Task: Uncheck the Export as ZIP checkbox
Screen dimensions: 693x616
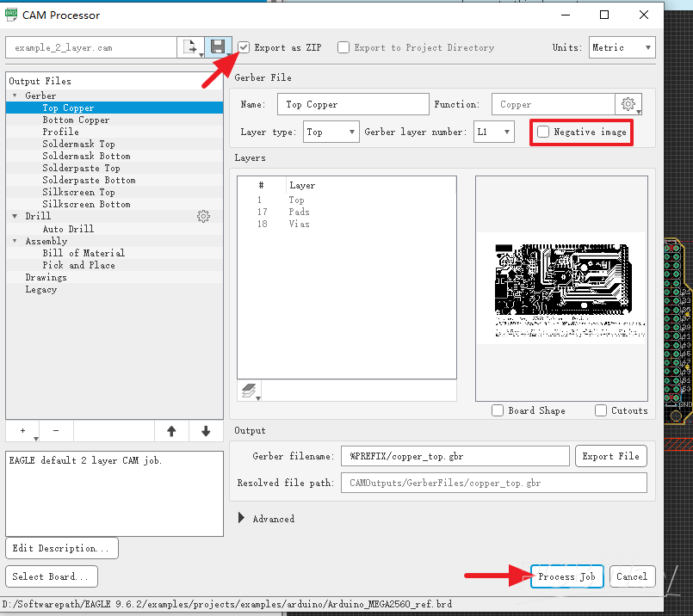Action: 245,47
